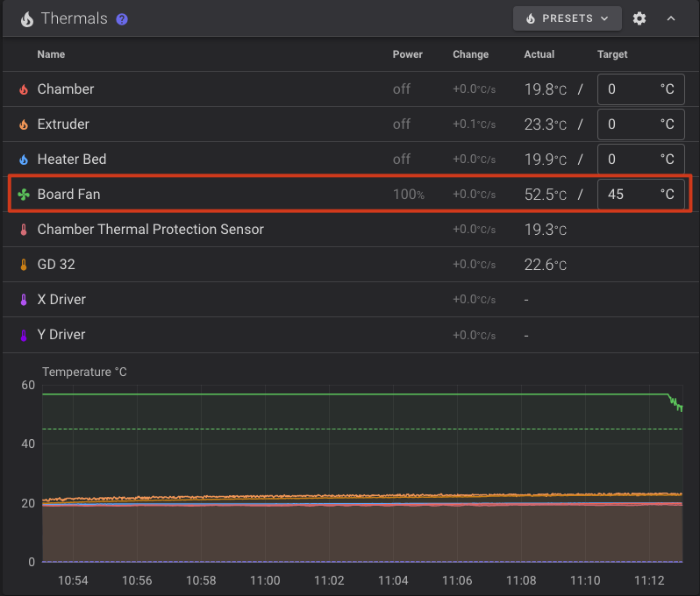700x596 pixels.
Task: Click the Extruder target temperature field
Action: [631, 124]
